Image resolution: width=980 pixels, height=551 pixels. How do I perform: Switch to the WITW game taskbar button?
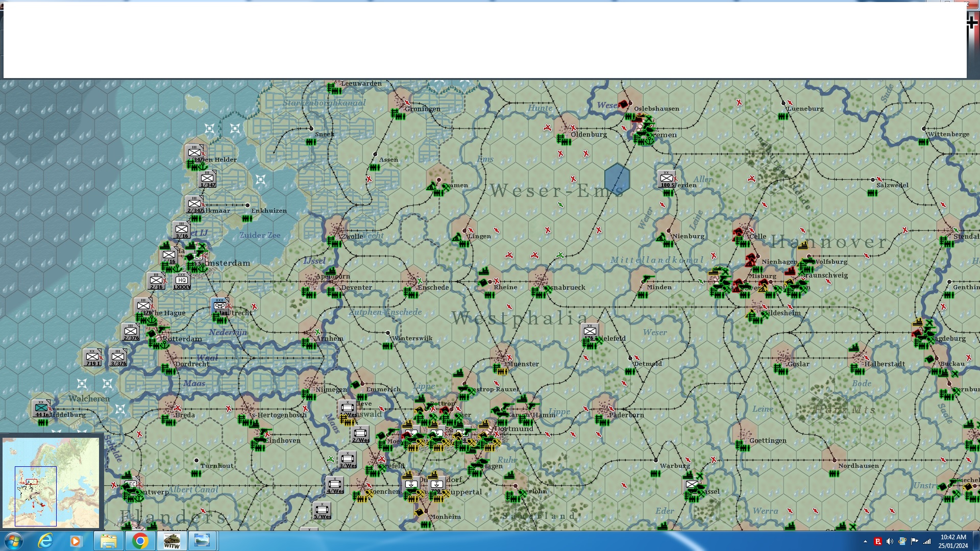pos(171,541)
